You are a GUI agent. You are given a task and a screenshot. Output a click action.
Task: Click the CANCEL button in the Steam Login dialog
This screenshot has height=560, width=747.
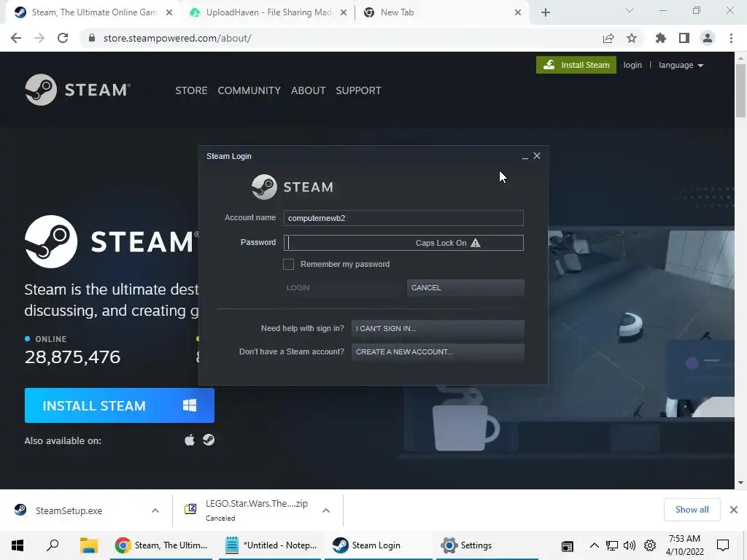[x=465, y=287]
